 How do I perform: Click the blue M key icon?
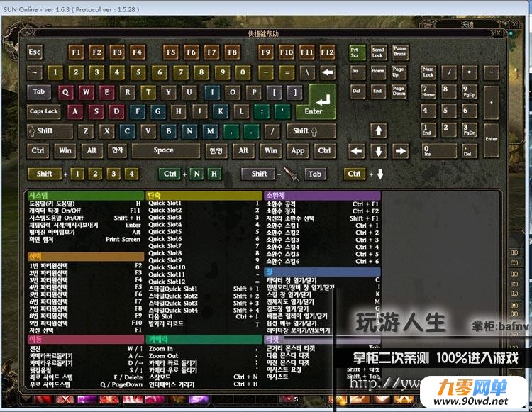[x=211, y=131]
